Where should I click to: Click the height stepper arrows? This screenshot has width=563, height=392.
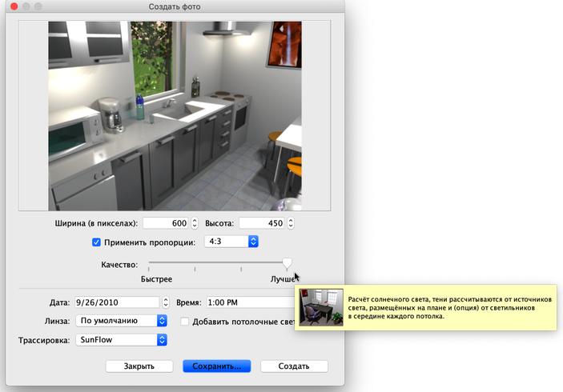[x=291, y=223]
